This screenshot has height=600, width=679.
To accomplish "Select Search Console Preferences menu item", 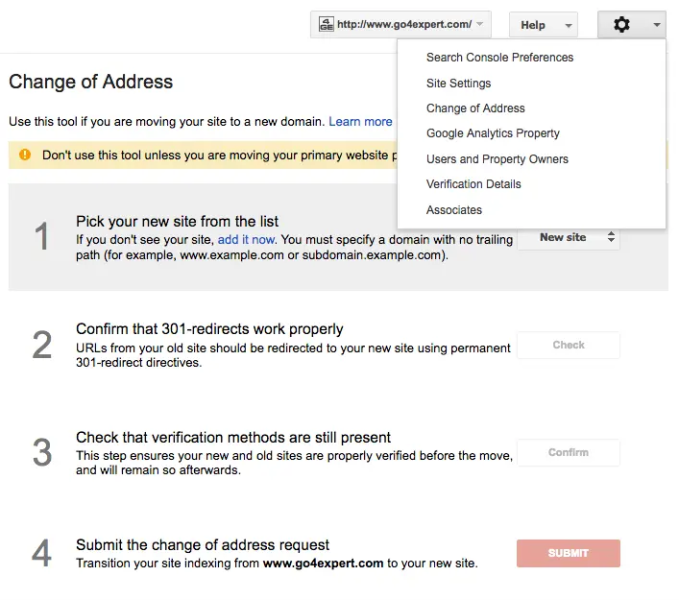I will pyautogui.click(x=499, y=58).
